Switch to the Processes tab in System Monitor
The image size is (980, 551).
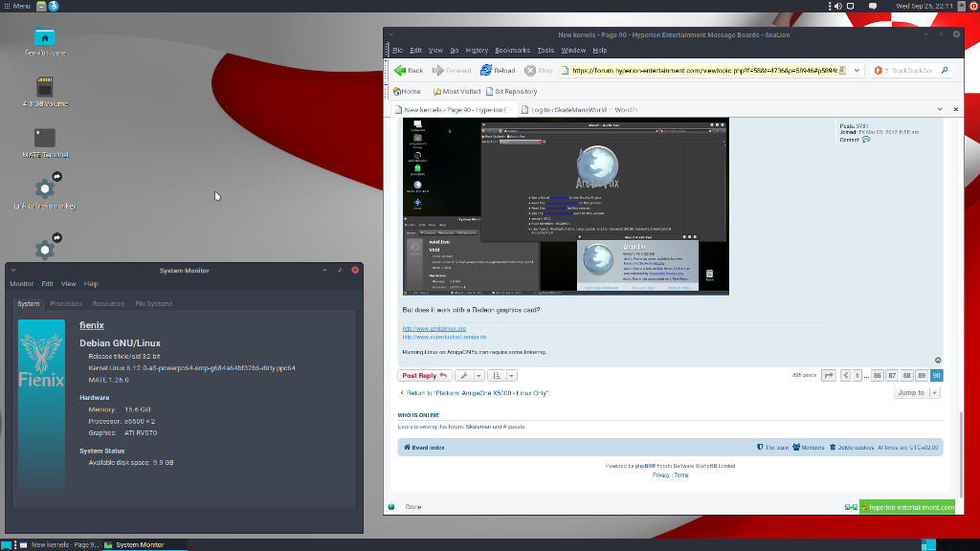(66, 303)
